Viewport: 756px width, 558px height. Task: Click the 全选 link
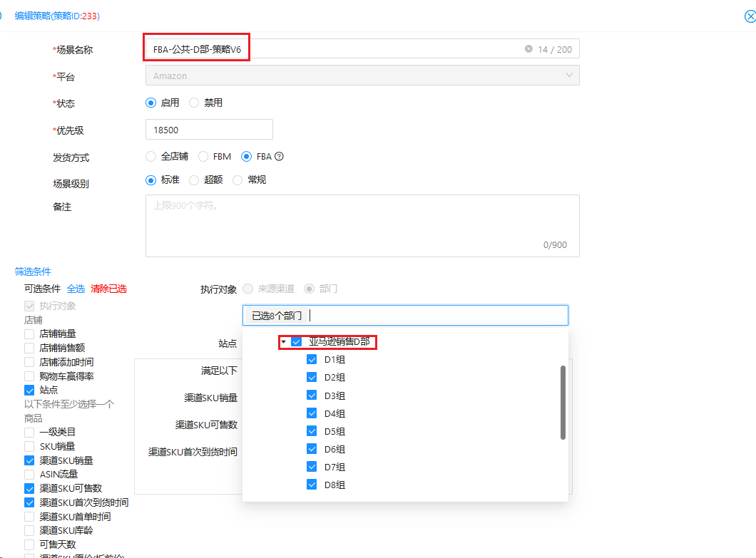(76, 289)
